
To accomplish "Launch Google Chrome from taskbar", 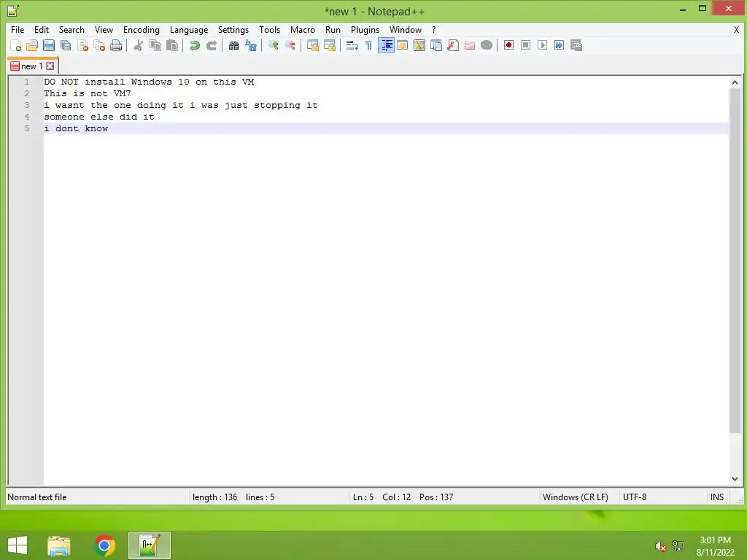I will (104, 545).
